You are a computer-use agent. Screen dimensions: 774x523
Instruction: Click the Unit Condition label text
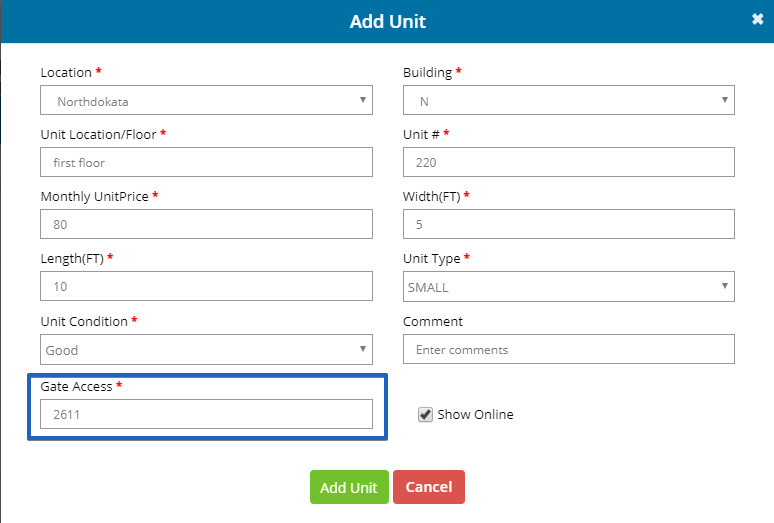click(x=84, y=322)
